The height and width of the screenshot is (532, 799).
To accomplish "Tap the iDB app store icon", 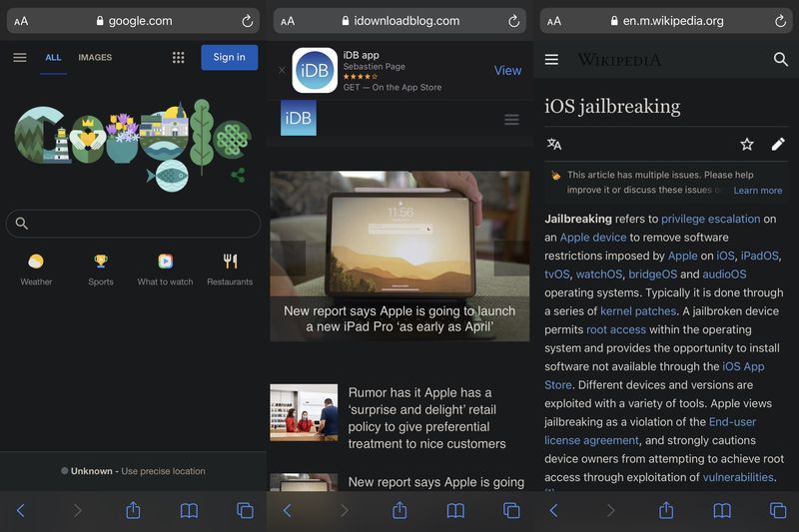I will (x=315, y=70).
